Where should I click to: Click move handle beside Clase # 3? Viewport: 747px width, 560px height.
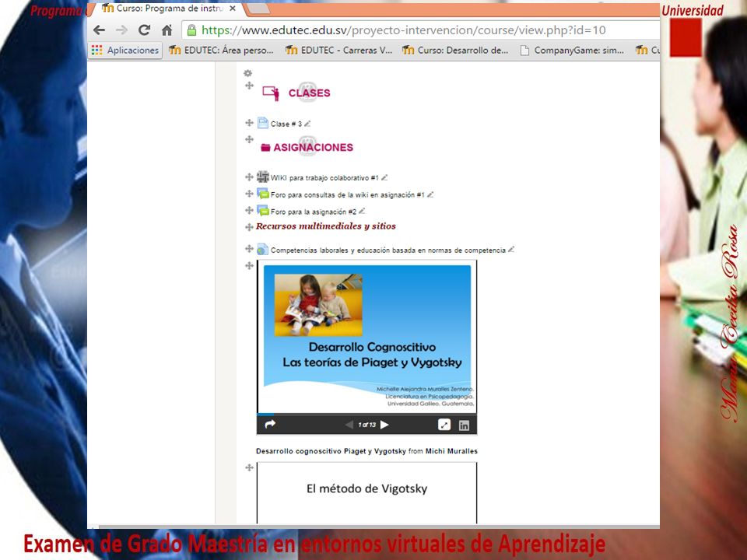click(x=249, y=123)
